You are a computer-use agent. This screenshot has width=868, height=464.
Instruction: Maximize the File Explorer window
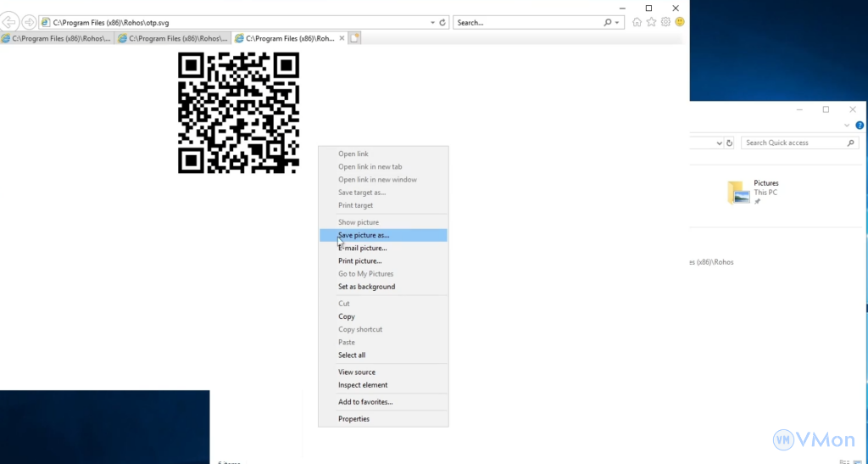826,109
